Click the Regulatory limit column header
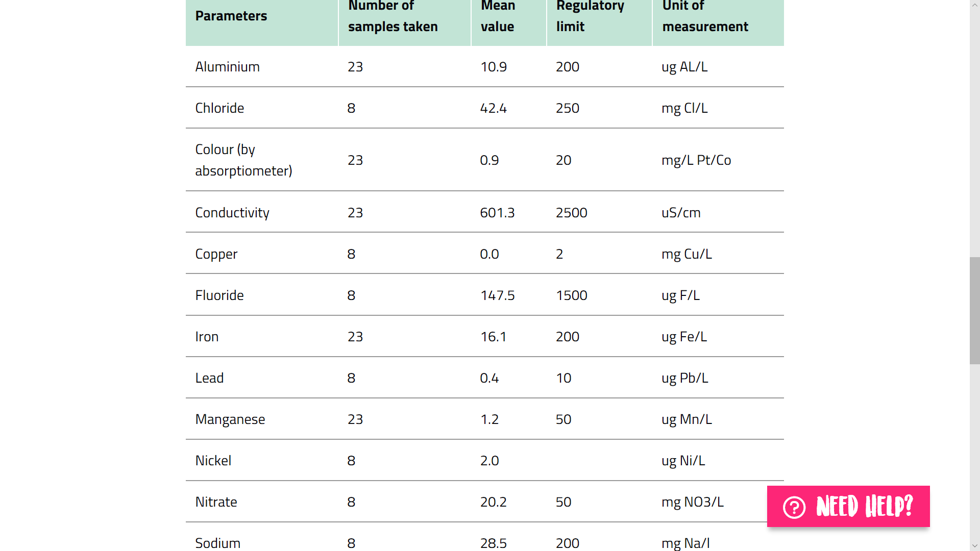Screen dimensions: 980x551 [x=590, y=16]
